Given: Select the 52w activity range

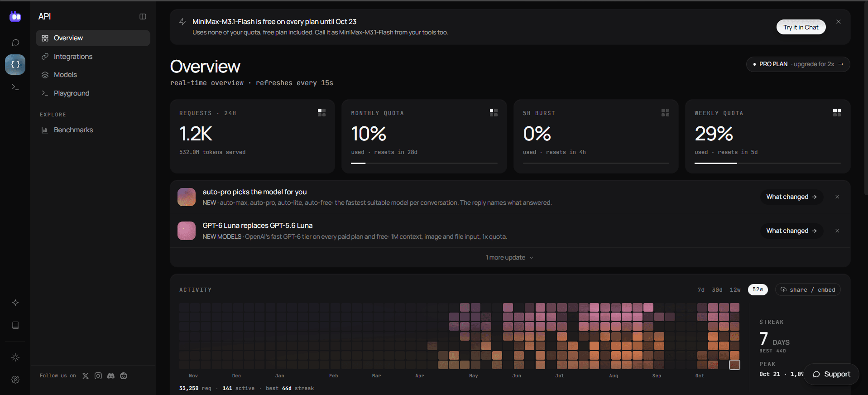Looking at the screenshot, I should click(758, 289).
